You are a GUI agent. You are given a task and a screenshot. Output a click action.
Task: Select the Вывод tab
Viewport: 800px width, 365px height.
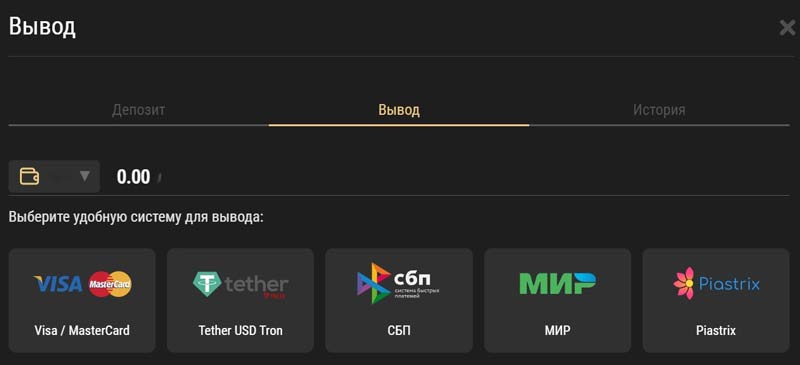pos(399,110)
